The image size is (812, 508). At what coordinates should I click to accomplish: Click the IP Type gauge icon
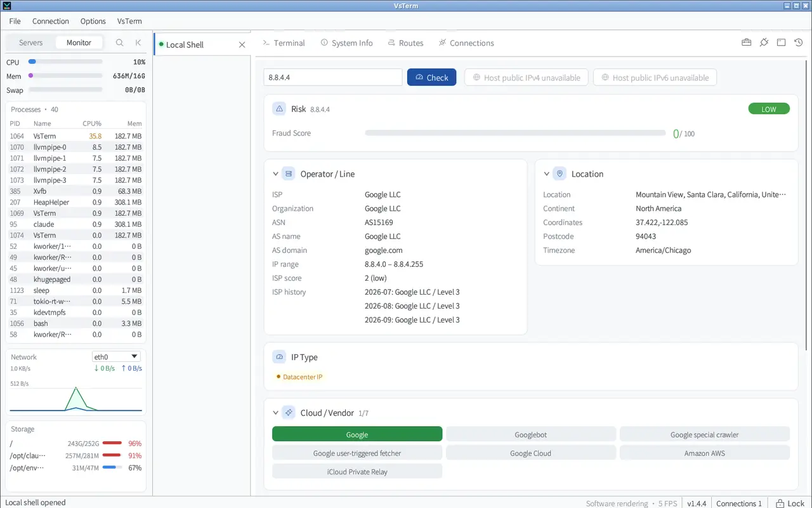click(279, 357)
